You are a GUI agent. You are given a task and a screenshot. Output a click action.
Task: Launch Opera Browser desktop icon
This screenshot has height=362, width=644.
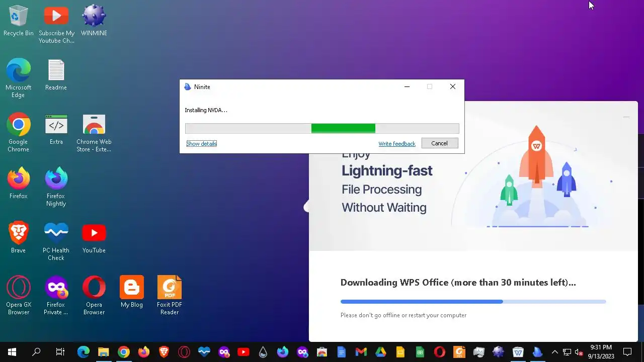[x=94, y=295]
